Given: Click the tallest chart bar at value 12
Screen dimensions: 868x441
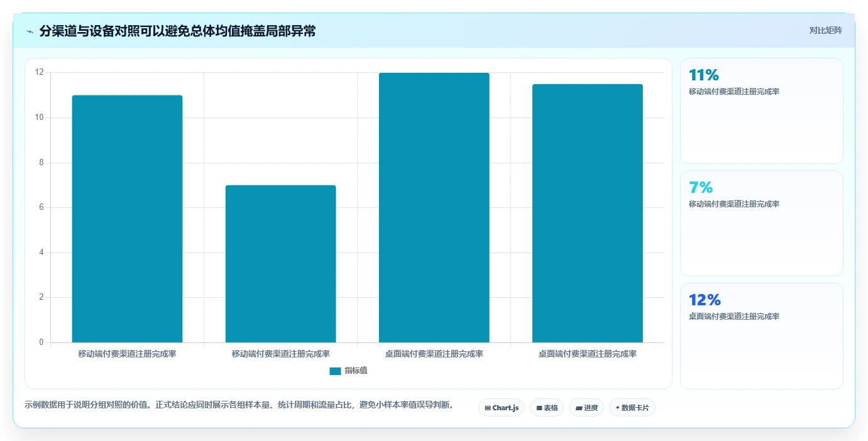Looking at the screenshot, I should pyautogui.click(x=434, y=207).
